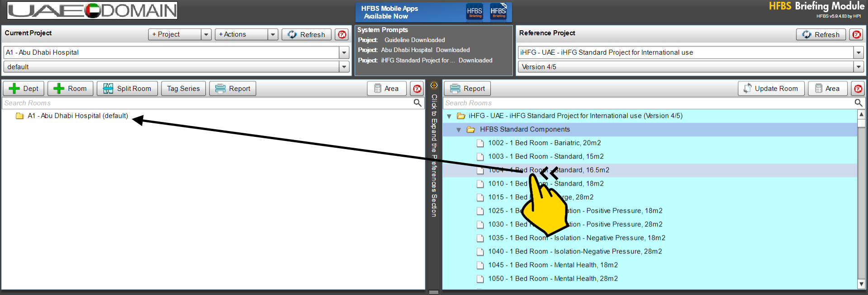Click the page icon for 1045 Mental Health 18m2
The image size is (868, 295).
point(480,265)
